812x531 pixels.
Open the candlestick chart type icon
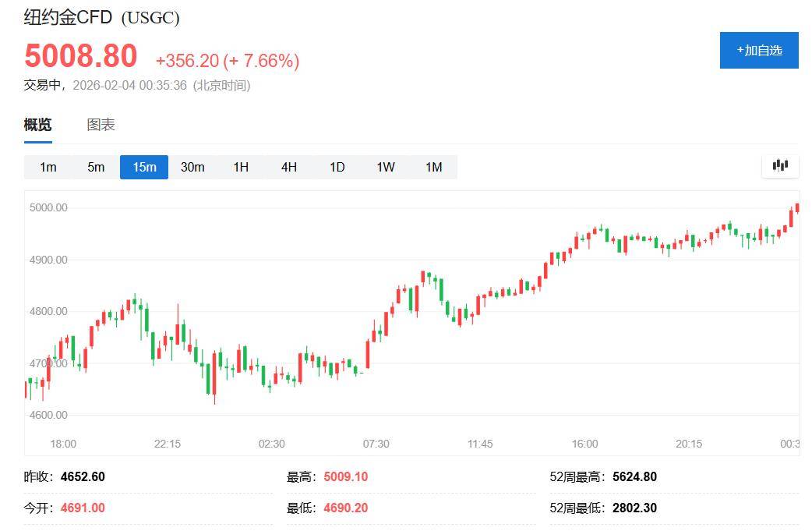(780, 165)
